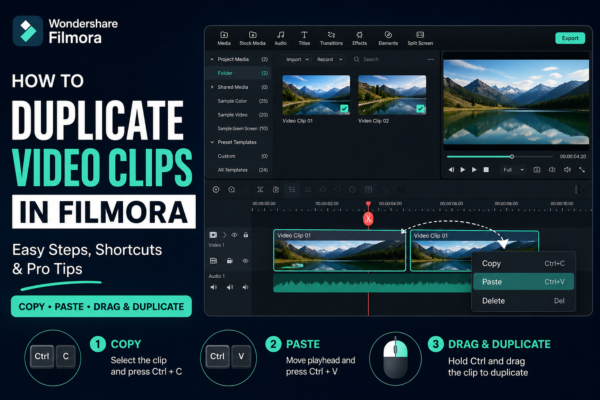Step back one frame in the preview

coord(451,170)
